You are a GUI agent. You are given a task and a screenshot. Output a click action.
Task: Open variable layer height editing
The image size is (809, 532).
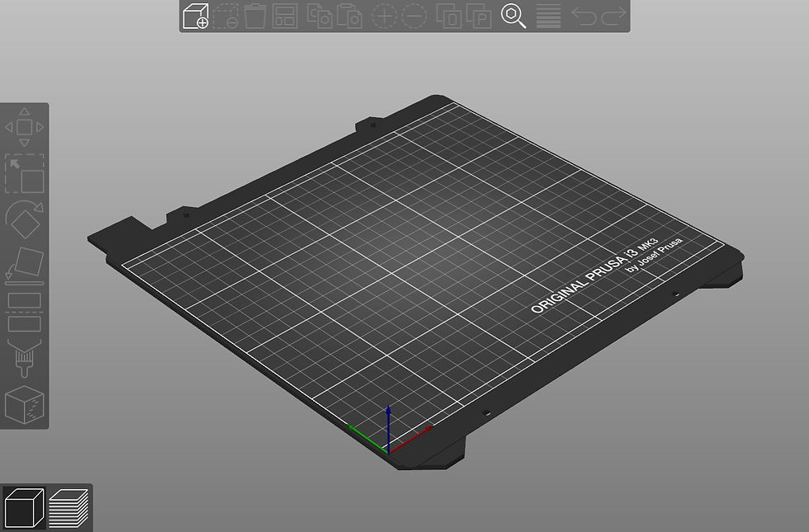(x=548, y=16)
